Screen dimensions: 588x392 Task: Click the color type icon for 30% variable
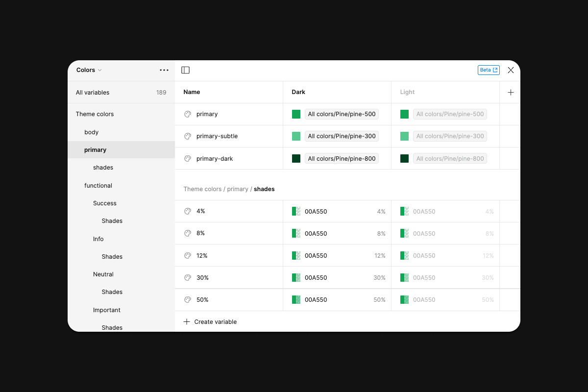pos(187,278)
